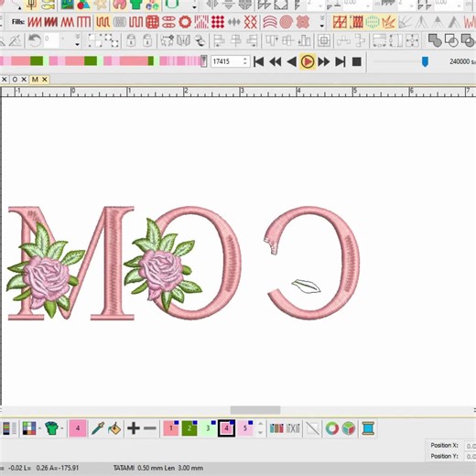Stop the stitch player playback

[x=357, y=61]
